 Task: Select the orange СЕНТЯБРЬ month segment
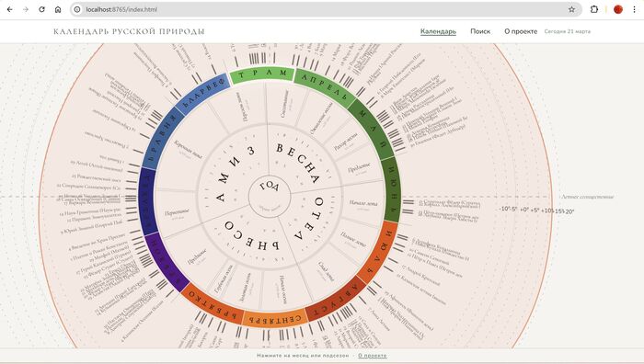(275, 318)
